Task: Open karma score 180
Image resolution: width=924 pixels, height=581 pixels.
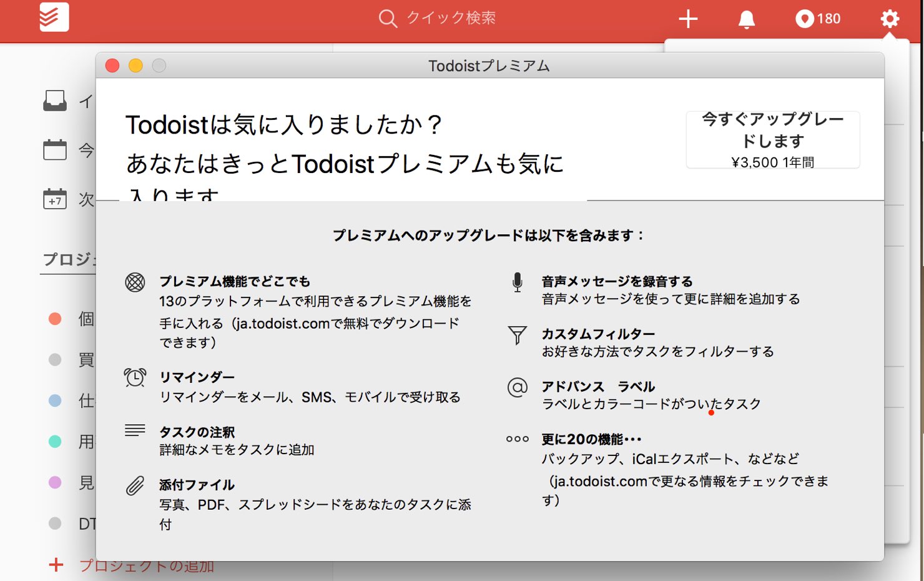Action: (818, 19)
